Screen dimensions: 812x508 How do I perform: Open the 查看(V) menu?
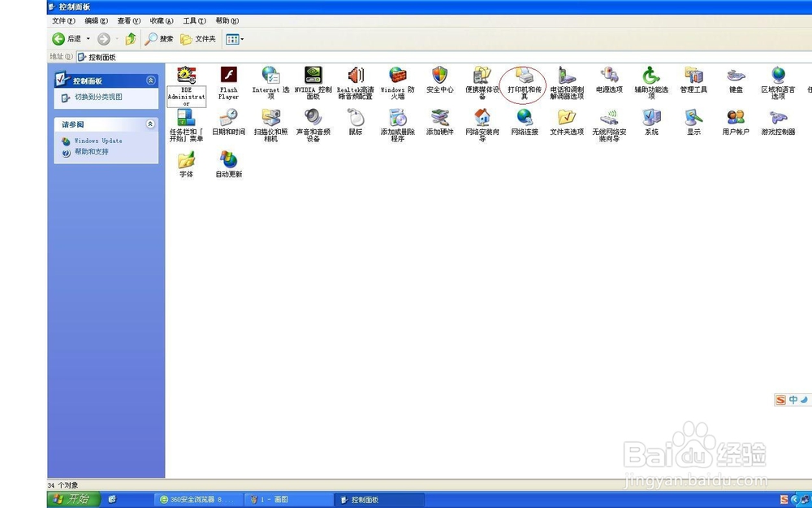pos(129,21)
